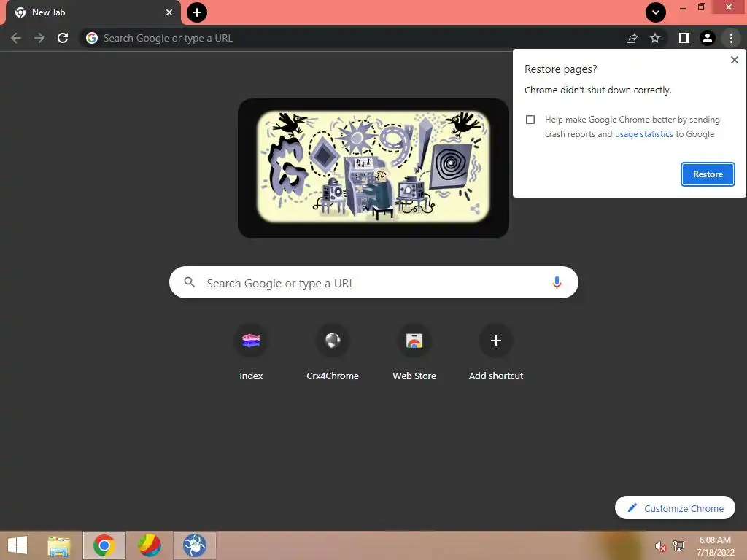
Task: Click the back navigation arrow
Action: click(x=16, y=38)
